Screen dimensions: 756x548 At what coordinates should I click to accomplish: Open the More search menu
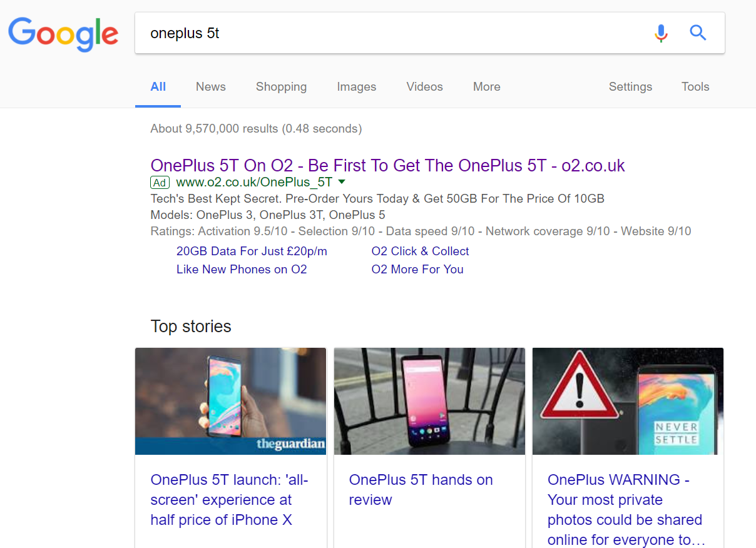(x=486, y=87)
